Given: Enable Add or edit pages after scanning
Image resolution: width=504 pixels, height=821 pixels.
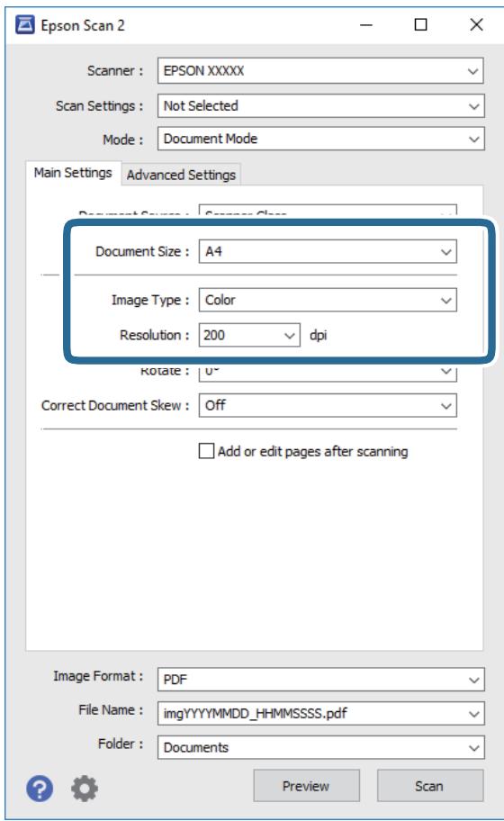Looking at the screenshot, I should [206, 451].
